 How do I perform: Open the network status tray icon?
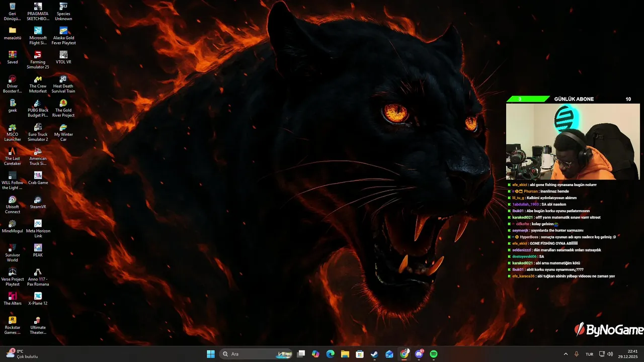coord(602,354)
